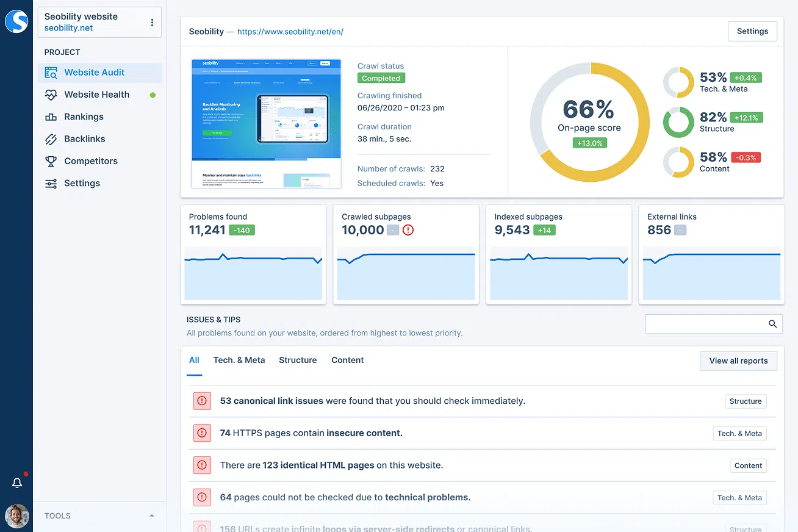The height and width of the screenshot is (532, 798).
Task: Click the View all reports button
Action: point(738,361)
